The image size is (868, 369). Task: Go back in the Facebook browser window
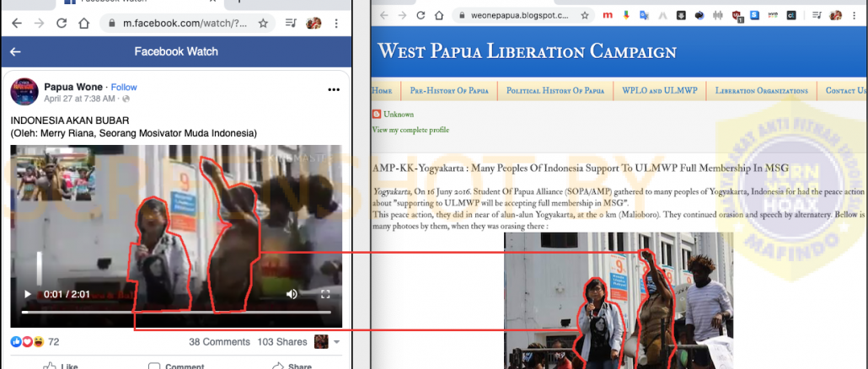(17, 24)
